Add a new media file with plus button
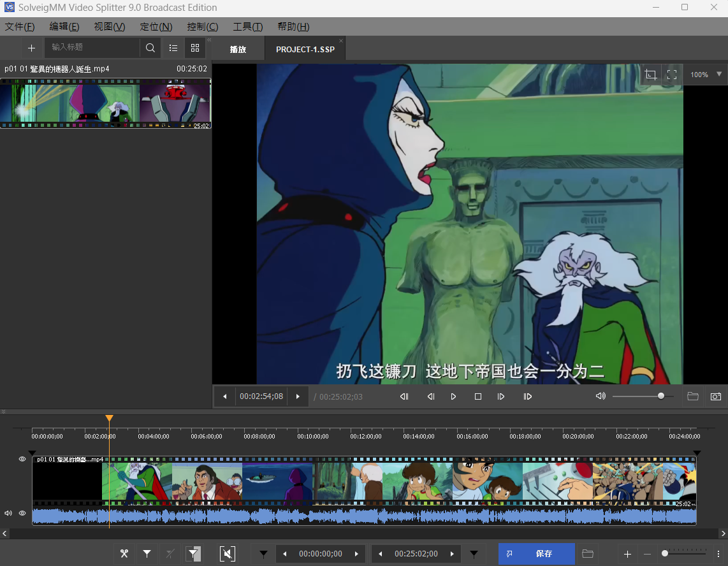Viewport: 728px width, 566px height. [x=31, y=48]
